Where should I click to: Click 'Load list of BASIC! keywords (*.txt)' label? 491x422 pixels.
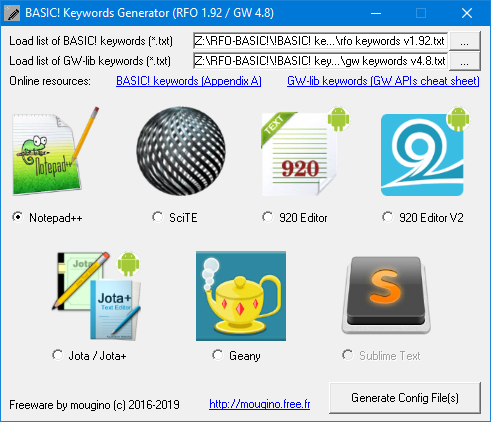(91, 41)
